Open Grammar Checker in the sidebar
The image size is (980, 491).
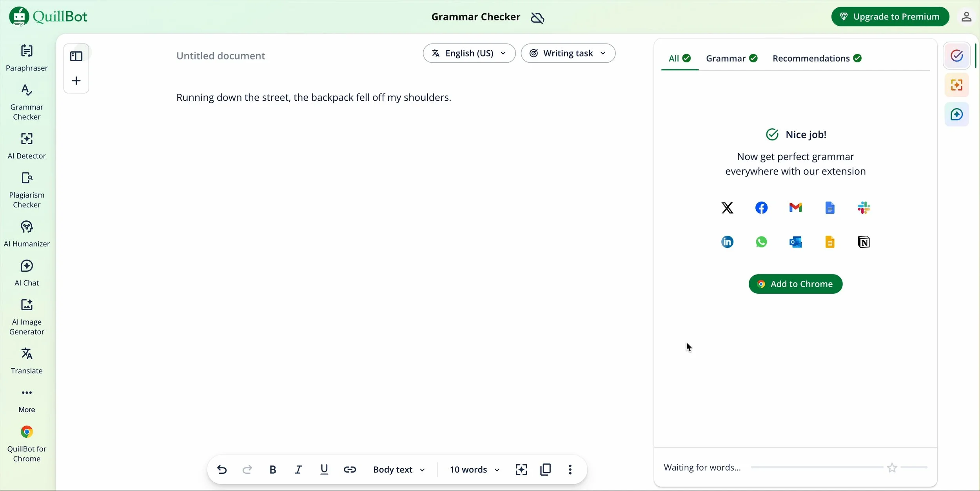(27, 102)
